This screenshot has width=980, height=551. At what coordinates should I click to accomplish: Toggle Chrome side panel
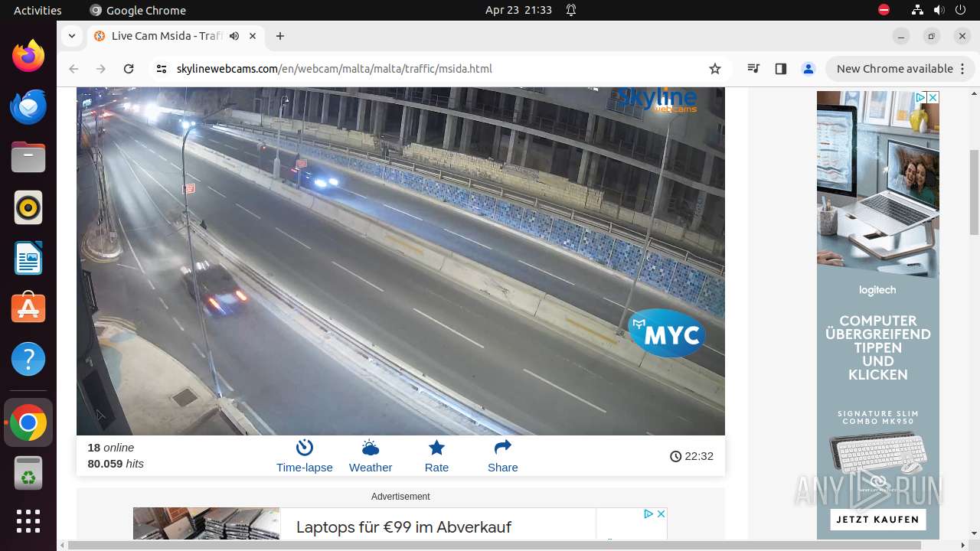[x=781, y=69]
